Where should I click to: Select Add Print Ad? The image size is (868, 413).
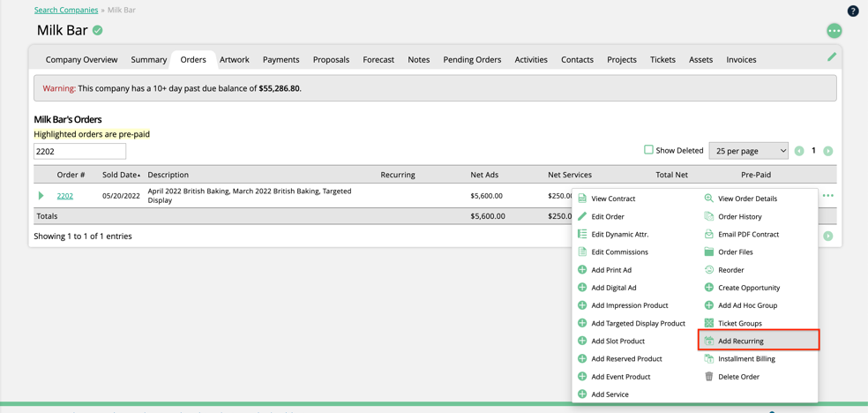coord(611,270)
